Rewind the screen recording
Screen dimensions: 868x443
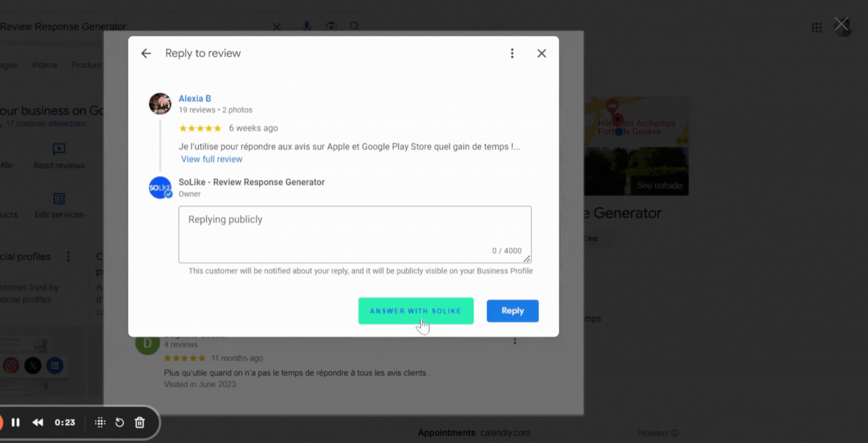tap(38, 422)
